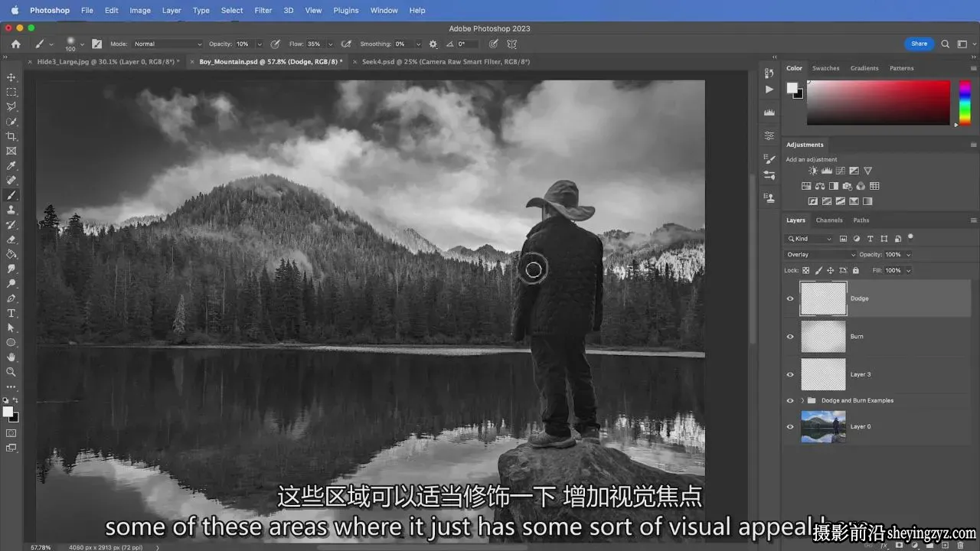Viewport: 980px width, 551px height.
Task: Open the Actions play panel icon
Action: (x=769, y=90)
